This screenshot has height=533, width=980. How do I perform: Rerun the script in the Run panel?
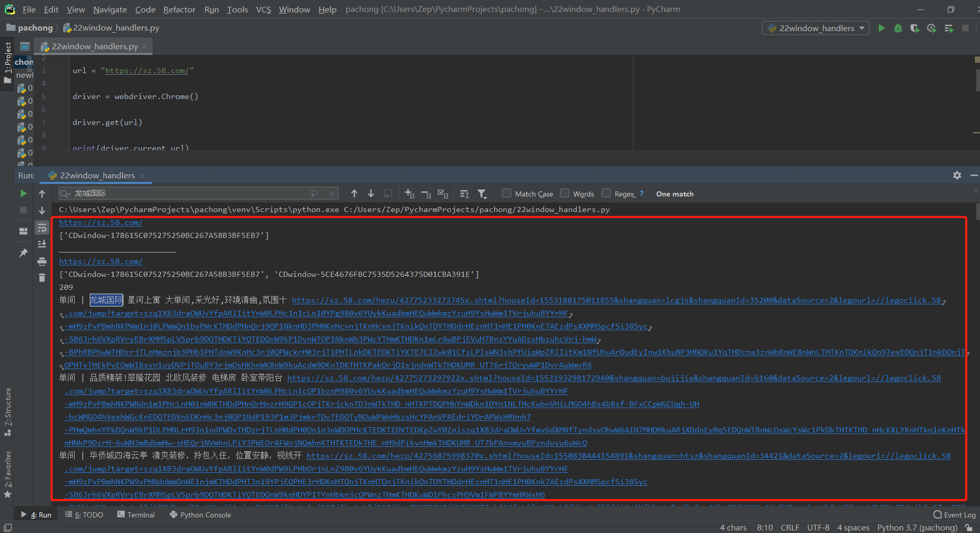23,193
